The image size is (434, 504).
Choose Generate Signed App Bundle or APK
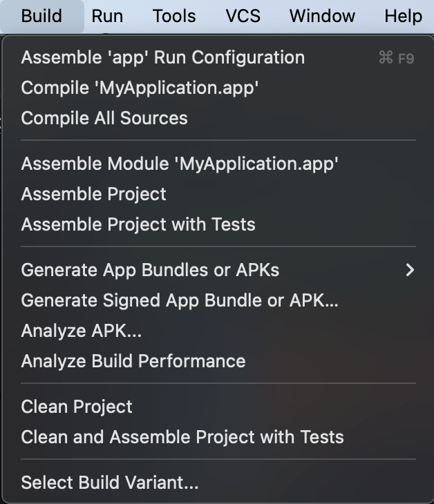click(218, 300)
